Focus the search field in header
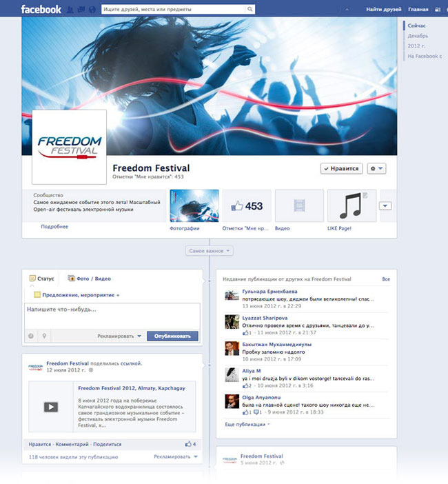This screenshot has height=484, width=448. click(174, 9)
